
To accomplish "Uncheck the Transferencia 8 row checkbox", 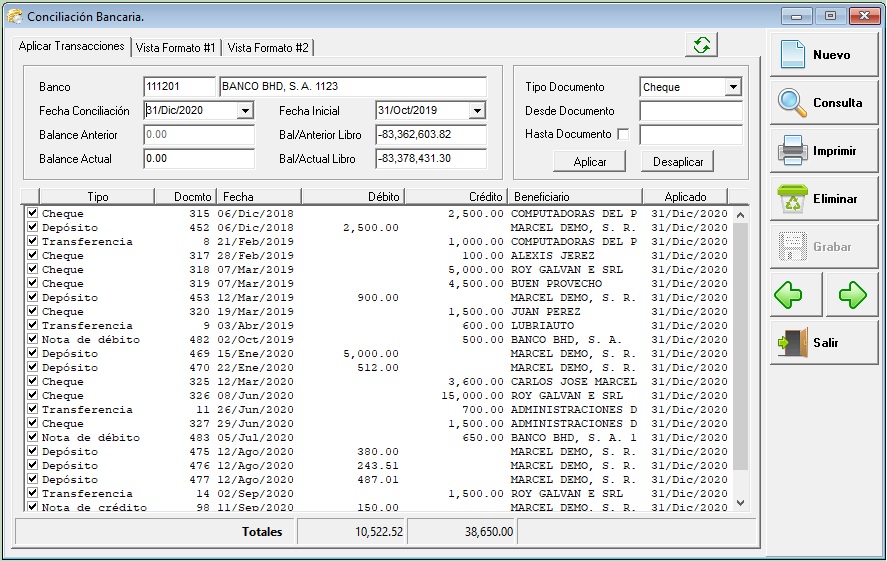I will pos(33,241).
